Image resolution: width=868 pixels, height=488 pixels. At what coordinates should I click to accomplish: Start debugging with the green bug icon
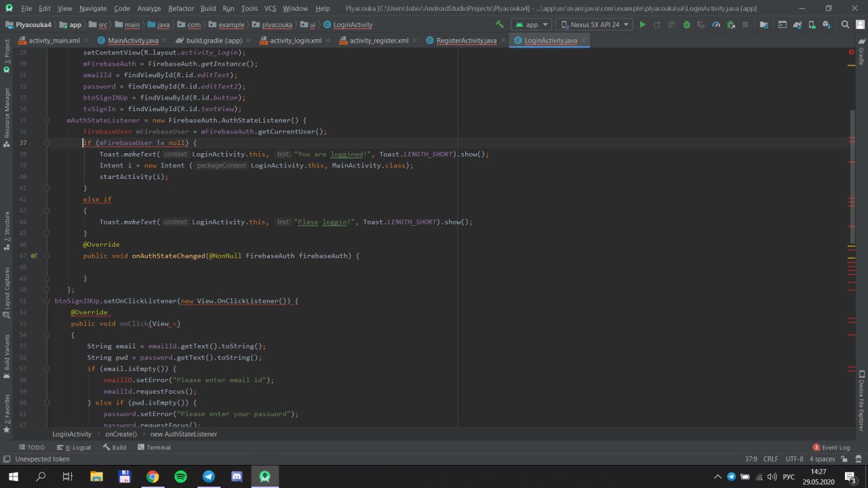tap(686, 24)
